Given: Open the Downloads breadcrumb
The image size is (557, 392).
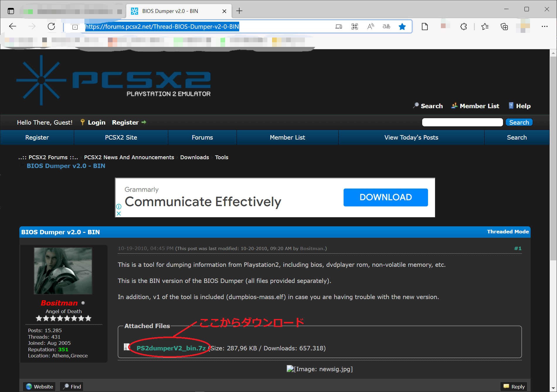Looking at the screenshot, I should tap(195, 157).
